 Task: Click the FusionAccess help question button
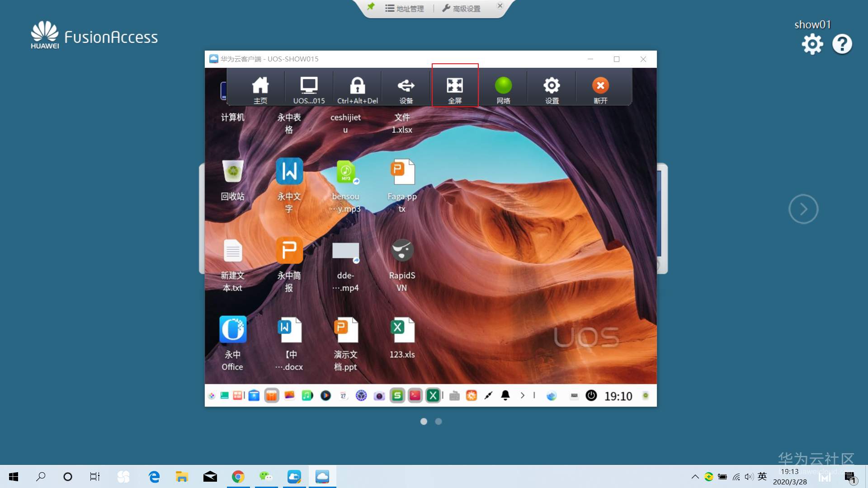point(842,44)
